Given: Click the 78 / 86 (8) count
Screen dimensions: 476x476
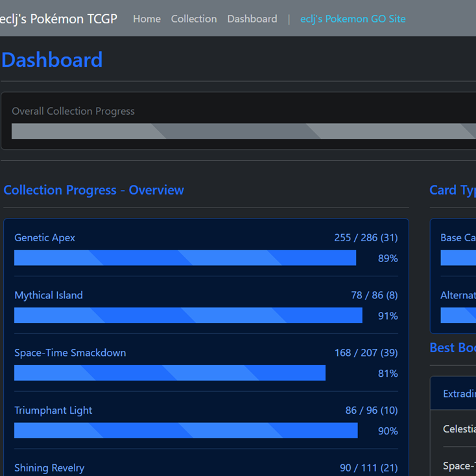Looking at the screenshot, I should point(375,295).
